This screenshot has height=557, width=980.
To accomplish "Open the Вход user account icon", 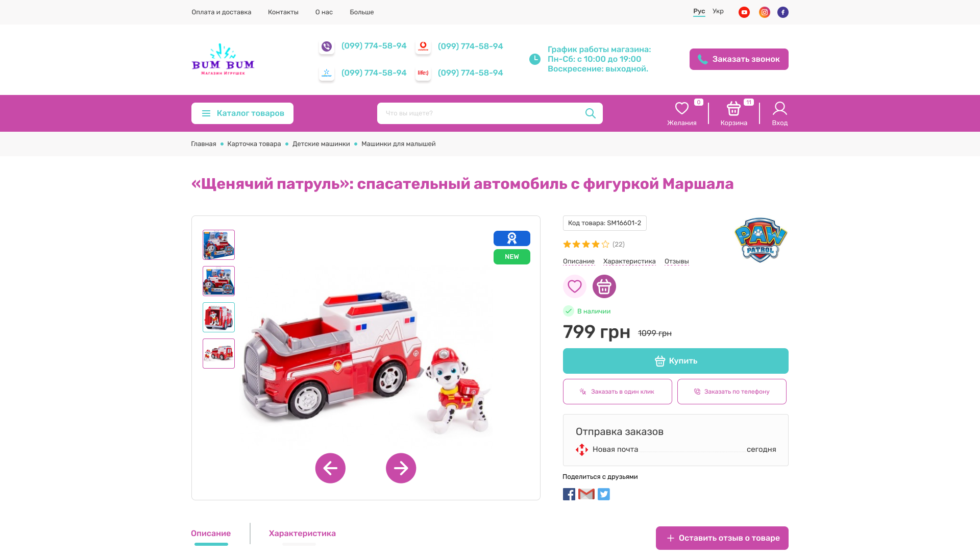I will [x=780, y=108].
